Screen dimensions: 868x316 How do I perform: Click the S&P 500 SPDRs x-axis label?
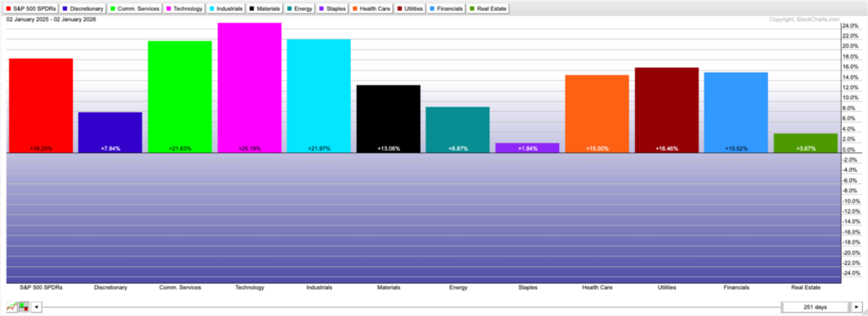pyautogui.click(x=41, y=288)
